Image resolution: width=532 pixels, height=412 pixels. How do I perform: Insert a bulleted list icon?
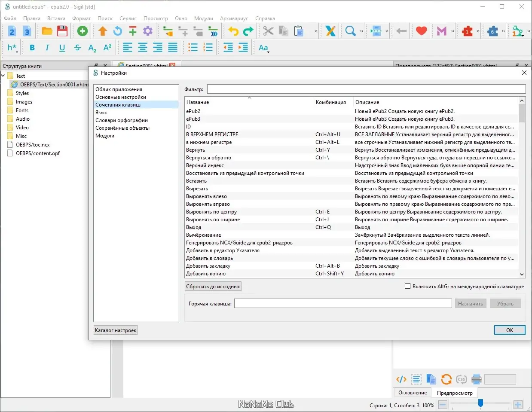tap(193, 48)
